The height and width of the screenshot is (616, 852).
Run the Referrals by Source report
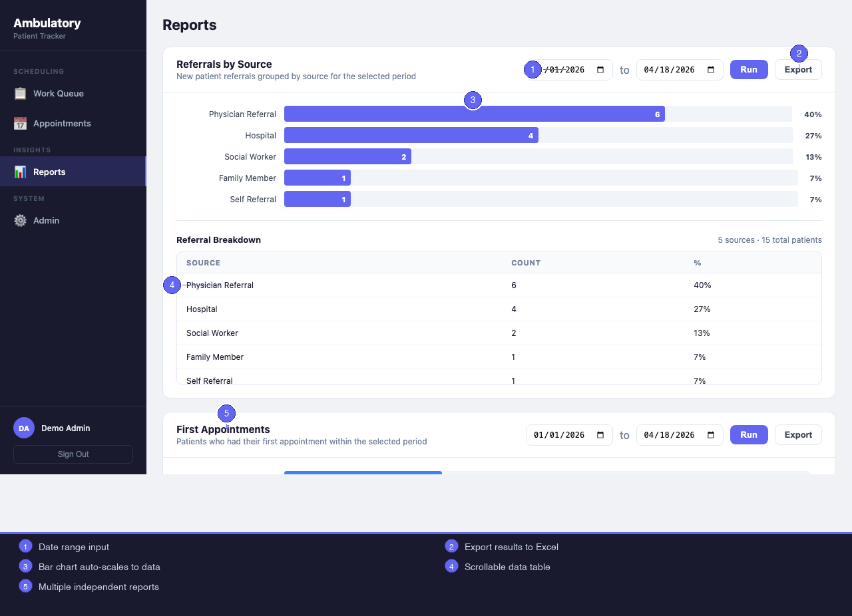point(748,69)
